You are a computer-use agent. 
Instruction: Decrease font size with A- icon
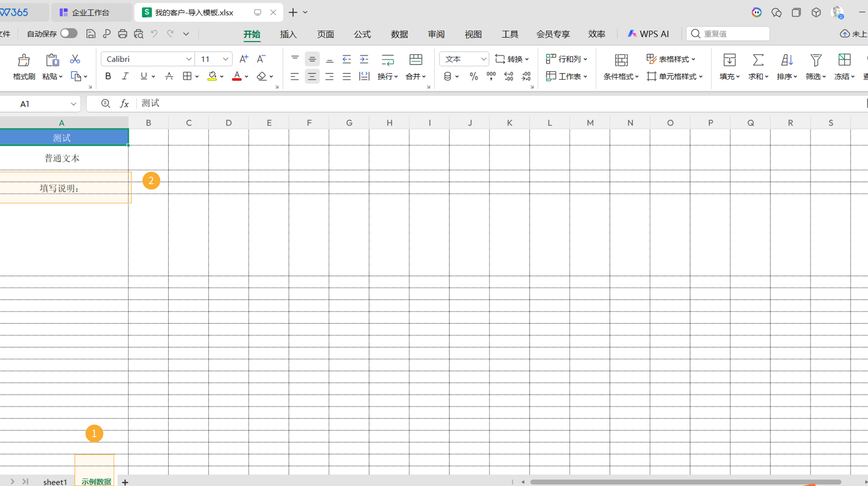click(x=261, y=59)
